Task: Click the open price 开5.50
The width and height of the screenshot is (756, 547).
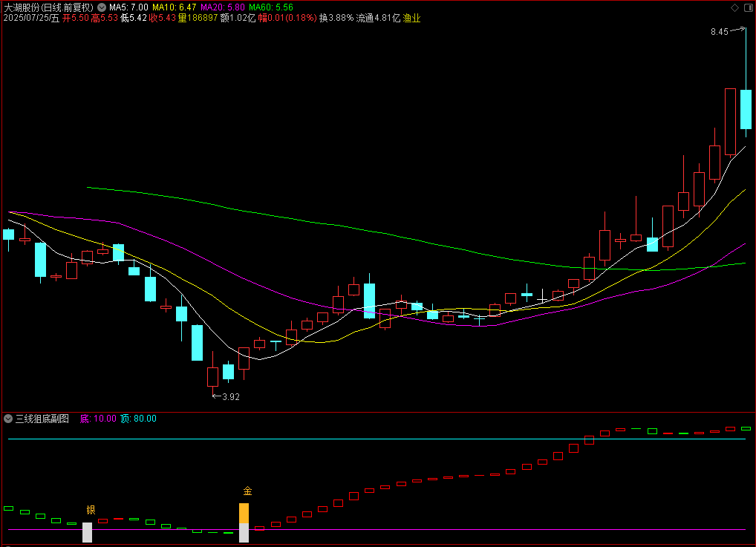Action: tap(76, 19)
